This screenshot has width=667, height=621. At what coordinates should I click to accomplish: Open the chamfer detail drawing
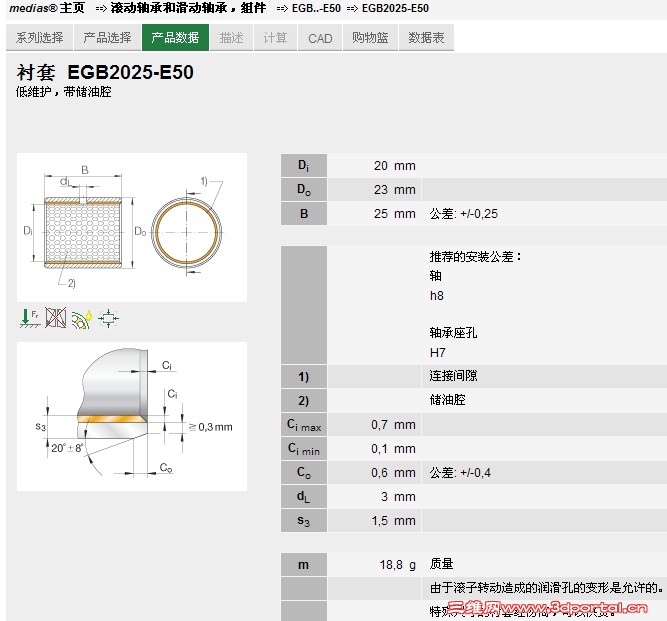(132, 416)
